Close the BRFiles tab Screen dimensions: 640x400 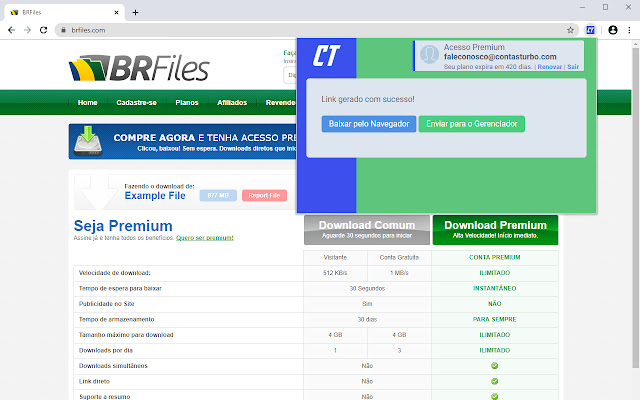click(x=116, y=13)
